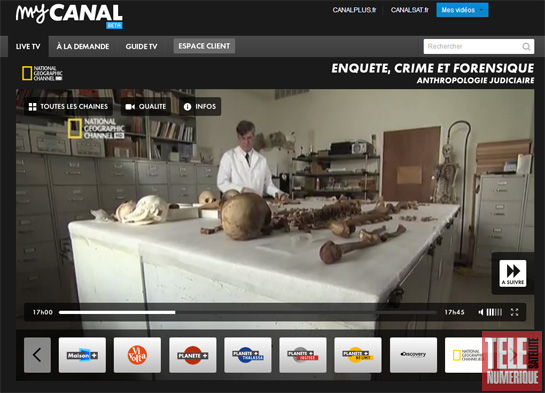Open the À la demande tab
Viewport: 545px width, 393px height.
tap(83, 47)
